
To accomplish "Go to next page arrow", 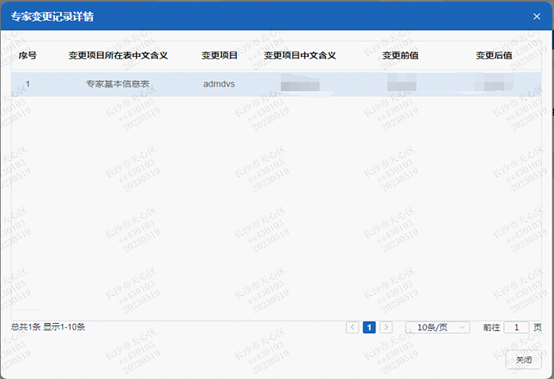I will pos(386,327).
